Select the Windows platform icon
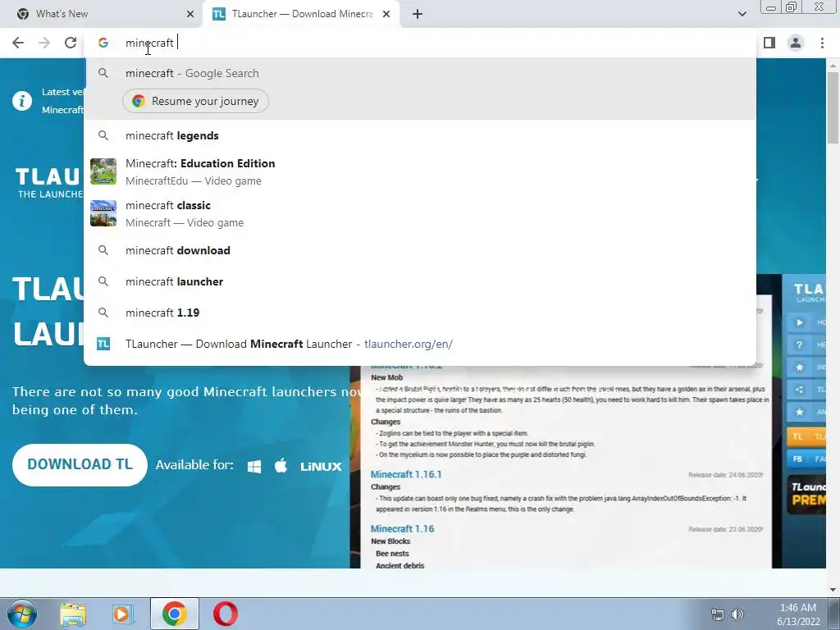Viewport: 840px width, 630px height. click(254, 466)
